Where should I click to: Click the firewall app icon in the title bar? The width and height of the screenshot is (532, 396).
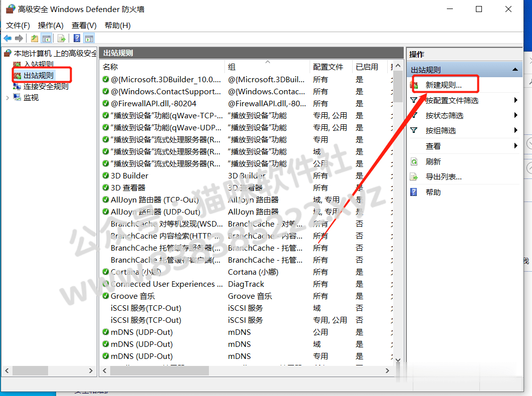[11, 9]
